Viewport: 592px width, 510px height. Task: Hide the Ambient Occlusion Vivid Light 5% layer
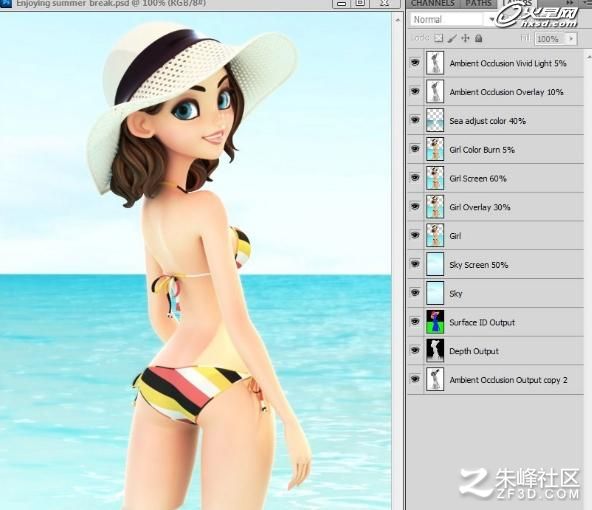(415, 63)
